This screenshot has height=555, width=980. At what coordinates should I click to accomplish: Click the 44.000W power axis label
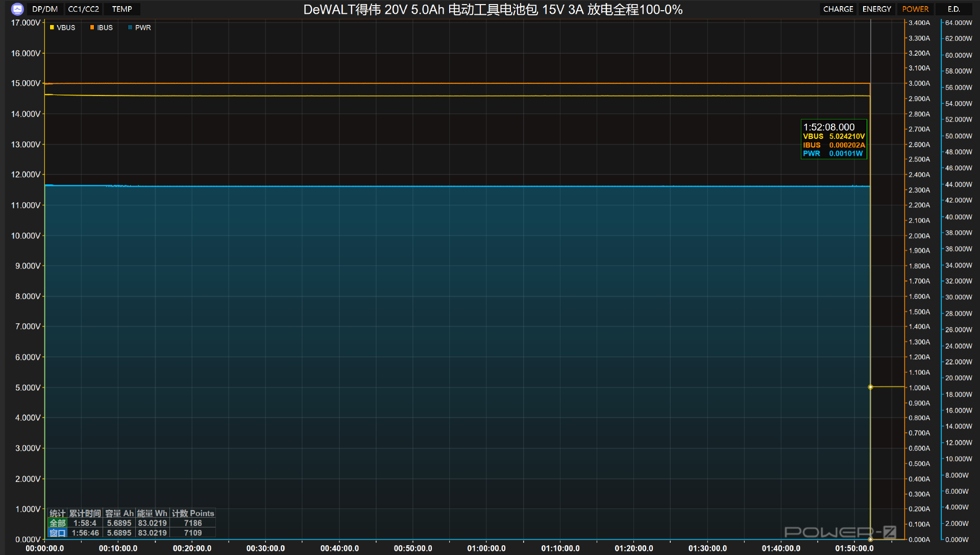(x=959, y=184)
